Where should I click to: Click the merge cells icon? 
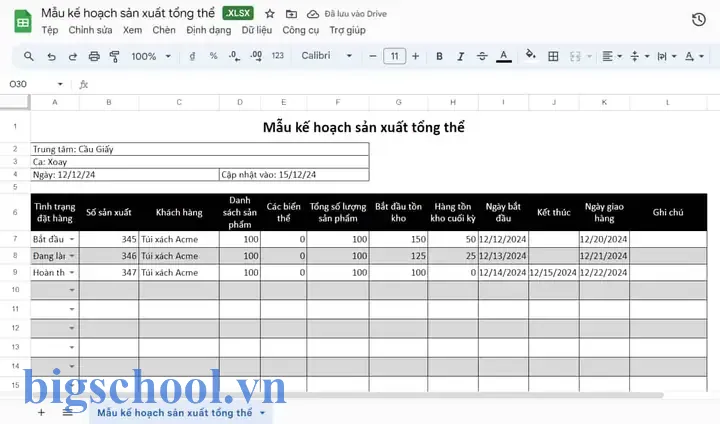[575, 56]
